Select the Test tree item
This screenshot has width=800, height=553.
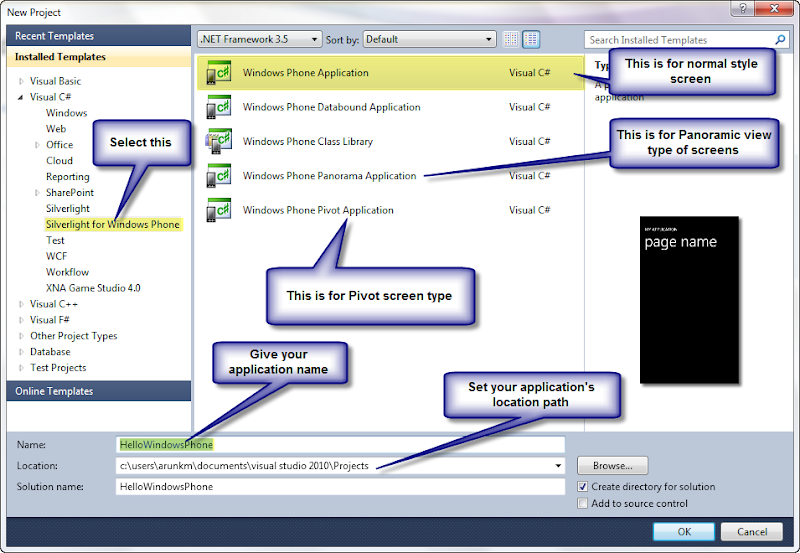55,240
